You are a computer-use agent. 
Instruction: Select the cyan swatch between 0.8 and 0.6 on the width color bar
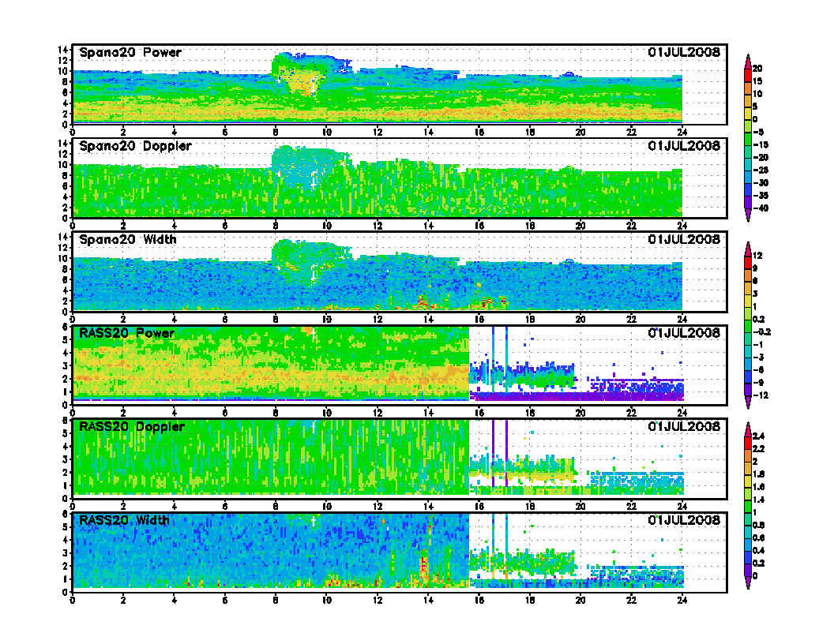(748, 531)
